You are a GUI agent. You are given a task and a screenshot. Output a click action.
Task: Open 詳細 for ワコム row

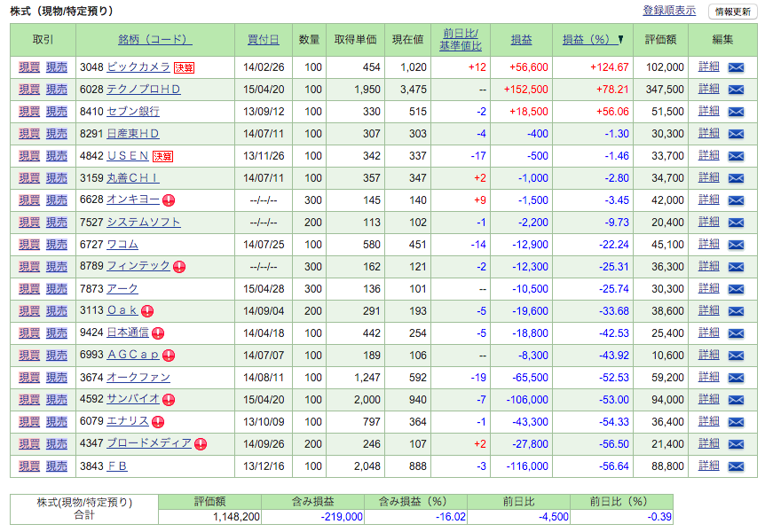coord(709,245)
